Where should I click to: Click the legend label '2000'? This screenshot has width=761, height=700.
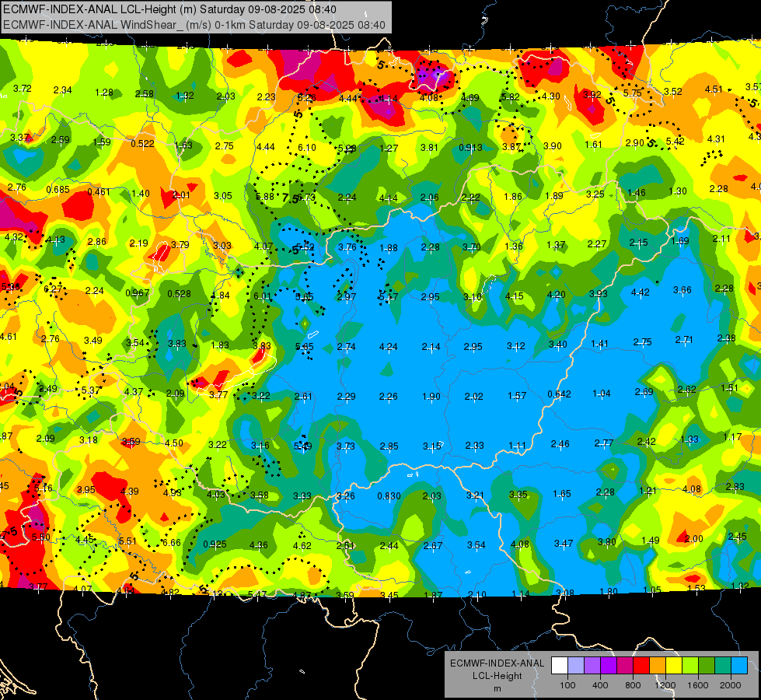(x=731, y=685)
